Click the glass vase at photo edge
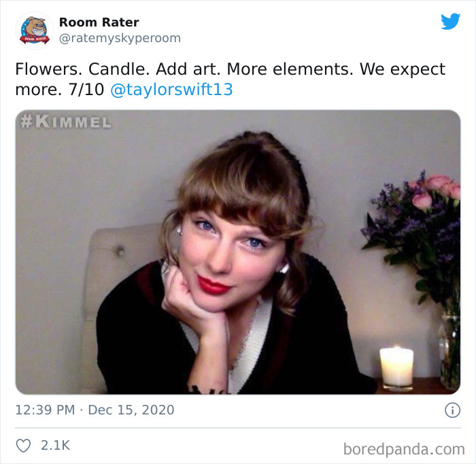 [449, 352]
